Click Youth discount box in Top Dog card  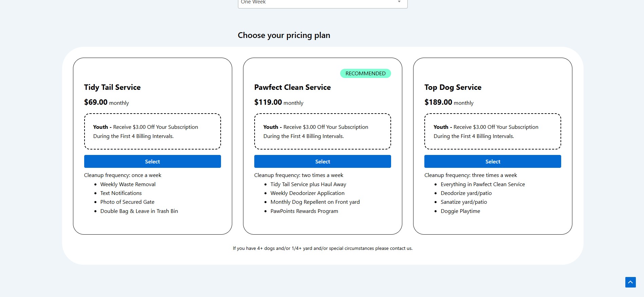coord(493,132)
